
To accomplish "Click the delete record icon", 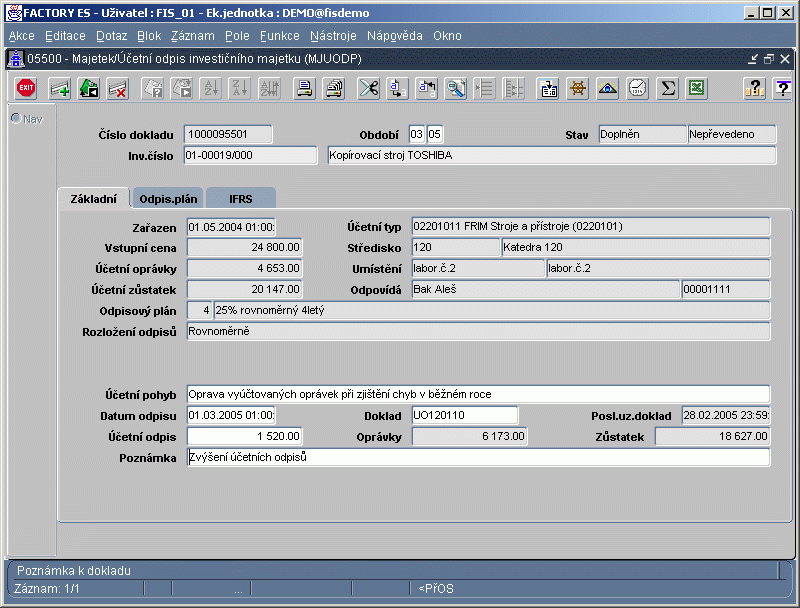I will click(118, 88).
